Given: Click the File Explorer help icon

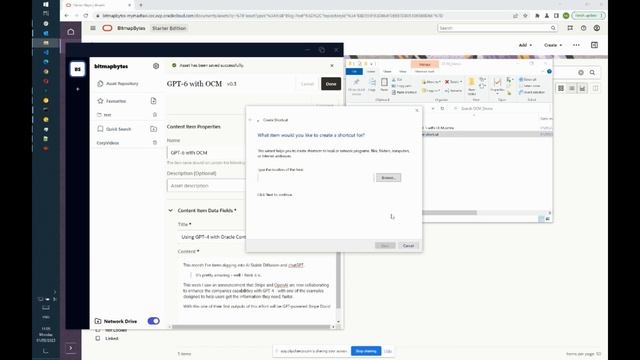Looking at the screenshot, I should click(549, 71).
